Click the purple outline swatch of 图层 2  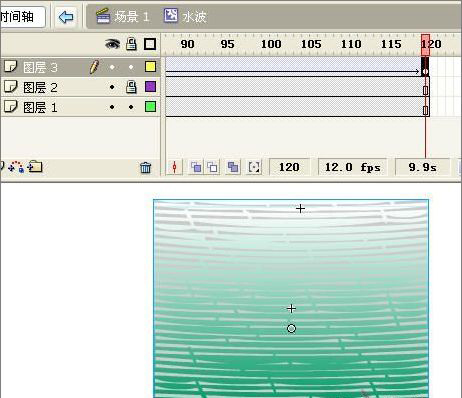pos(150,87)
